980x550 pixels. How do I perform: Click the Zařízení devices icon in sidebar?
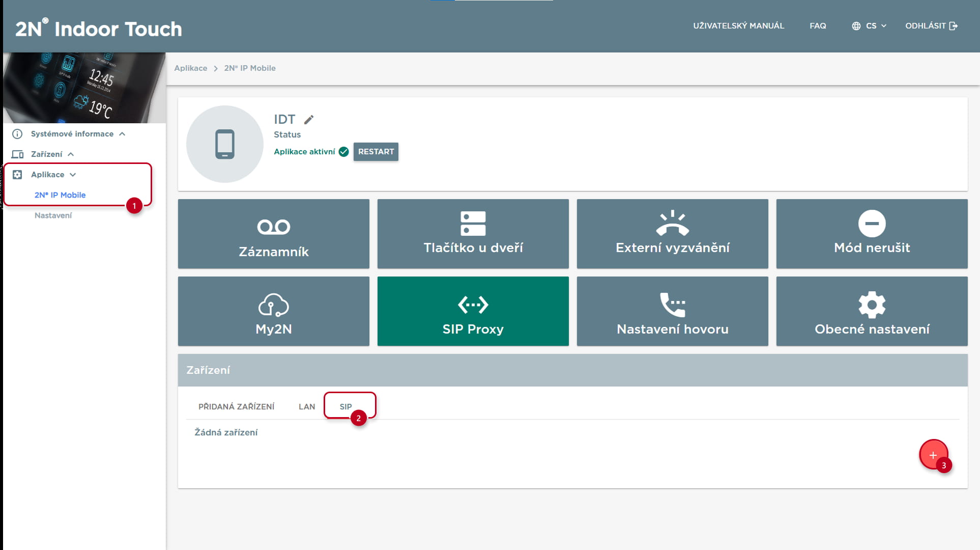17,154
